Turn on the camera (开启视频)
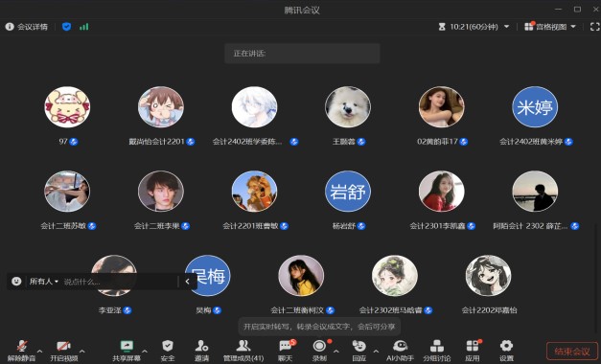601x364 pixels. pos(64,350)
